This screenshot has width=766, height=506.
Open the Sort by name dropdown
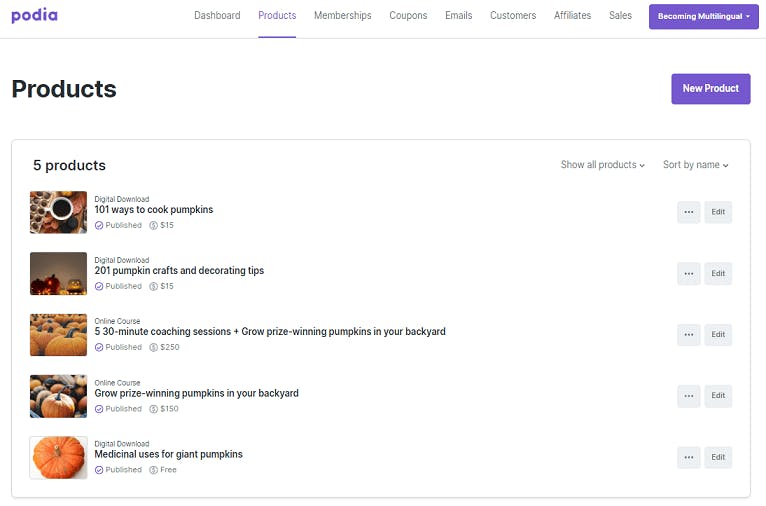point(695,165)
